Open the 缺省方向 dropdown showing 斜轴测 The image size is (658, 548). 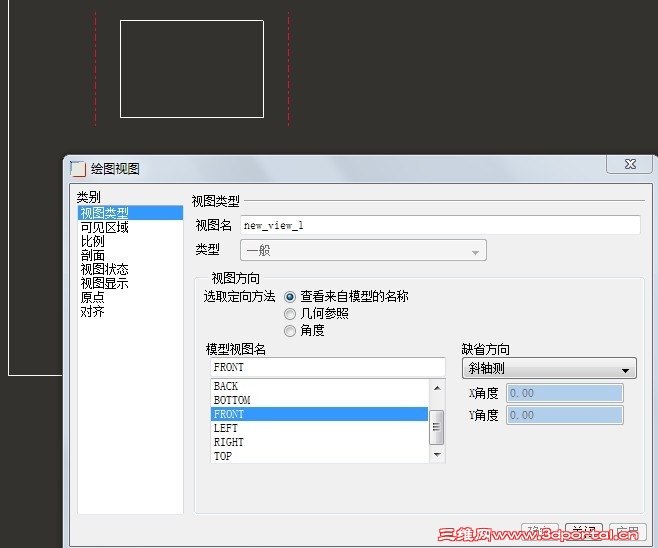coord(549,368)
